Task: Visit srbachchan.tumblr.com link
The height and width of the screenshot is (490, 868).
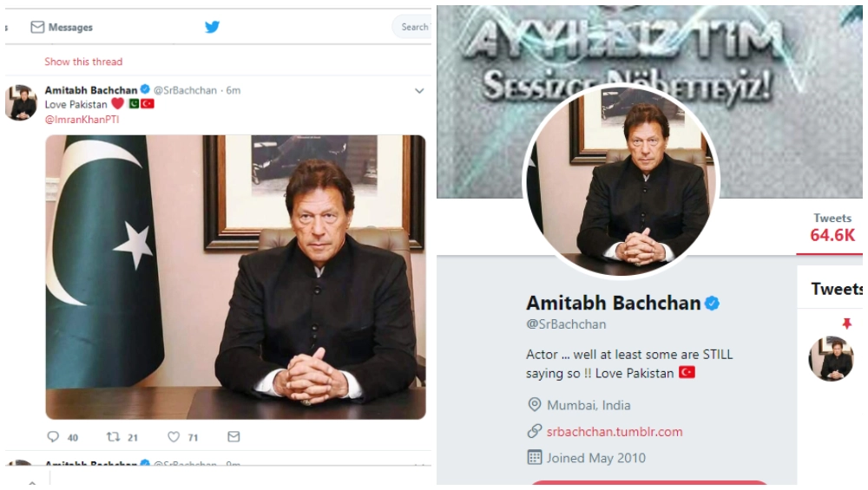Action: coord(615,431)
